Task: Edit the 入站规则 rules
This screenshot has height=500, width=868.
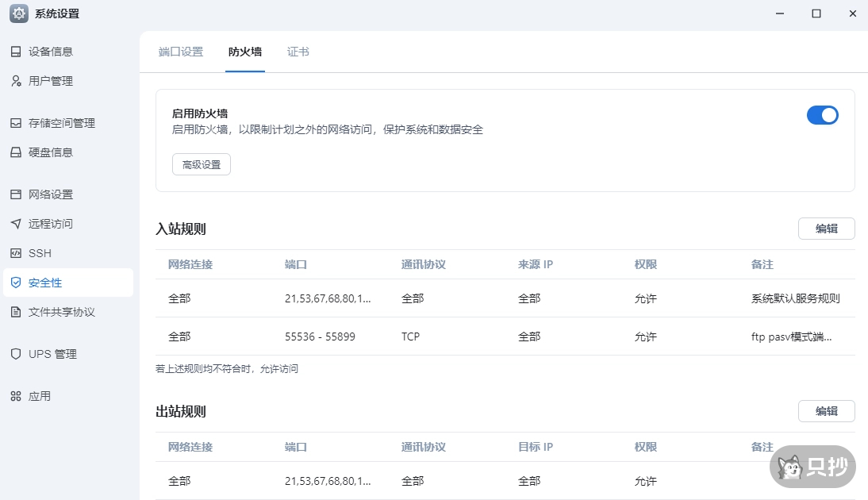Action: 826,228
